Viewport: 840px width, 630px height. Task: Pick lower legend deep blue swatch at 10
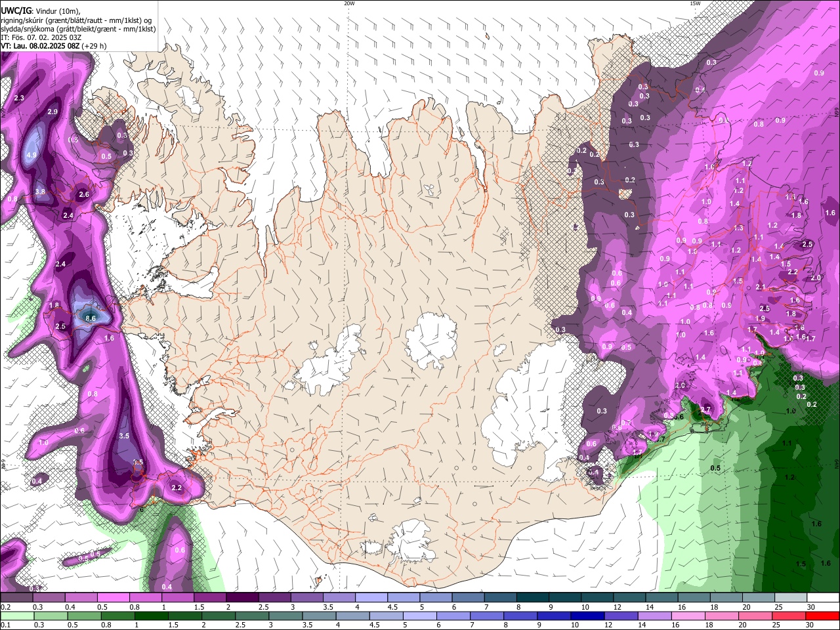tap(587, 616)
